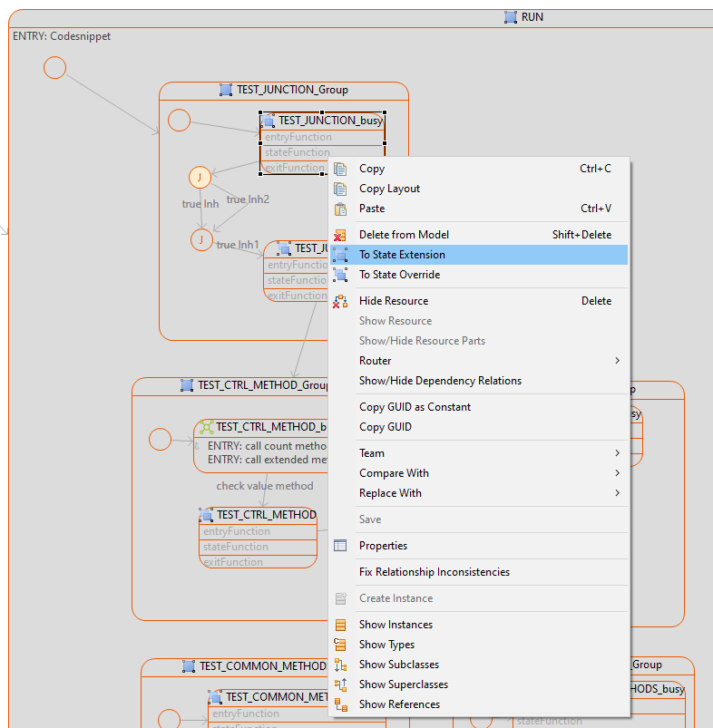The height and width of the screenshot is (728, 713).
Task: Choose Copy GUID as Constant
Action: 415,407
